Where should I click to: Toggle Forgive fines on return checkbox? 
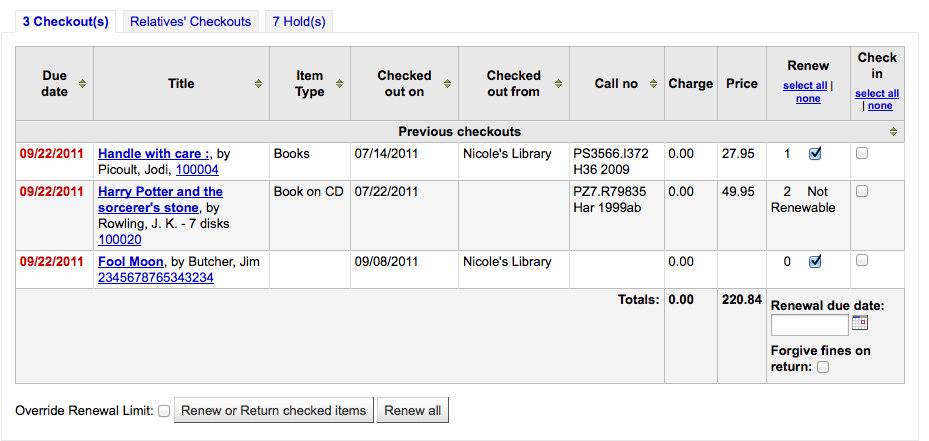823,368
